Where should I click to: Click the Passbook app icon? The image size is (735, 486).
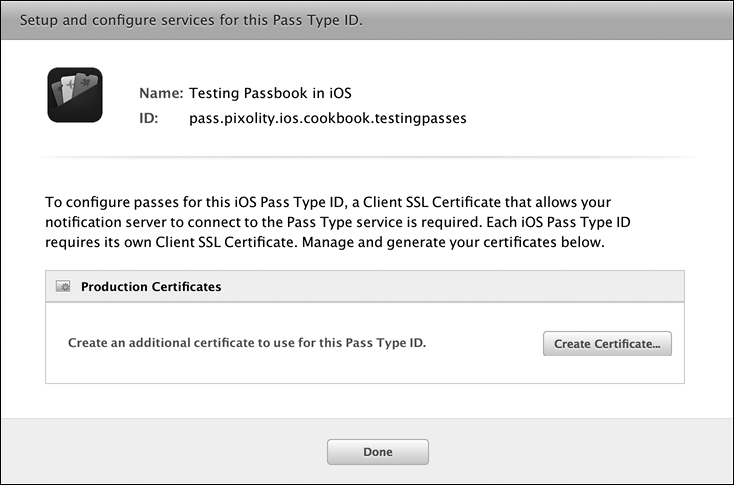(75, 95)
